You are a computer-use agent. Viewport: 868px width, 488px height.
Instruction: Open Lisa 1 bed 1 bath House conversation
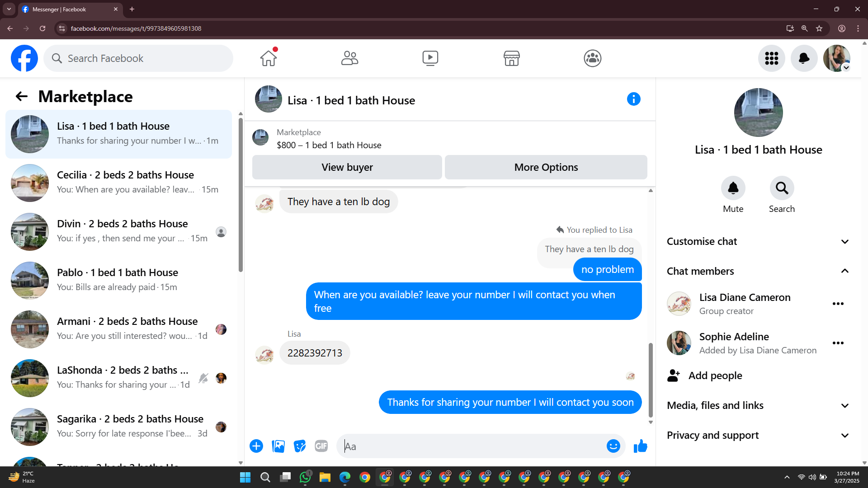point(118,134)
